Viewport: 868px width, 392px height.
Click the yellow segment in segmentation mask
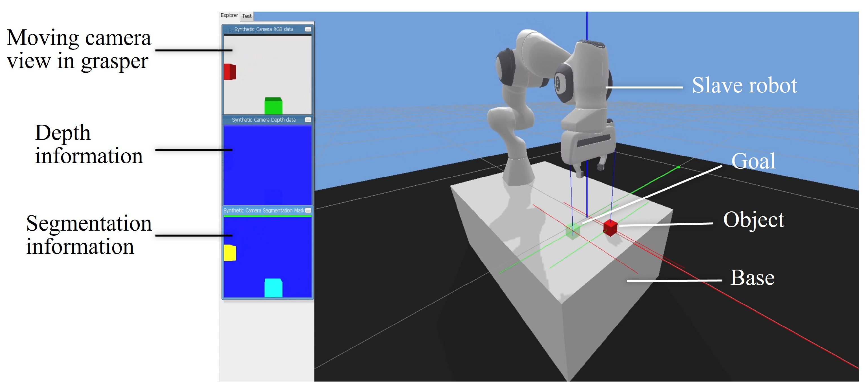coord(230,253)
